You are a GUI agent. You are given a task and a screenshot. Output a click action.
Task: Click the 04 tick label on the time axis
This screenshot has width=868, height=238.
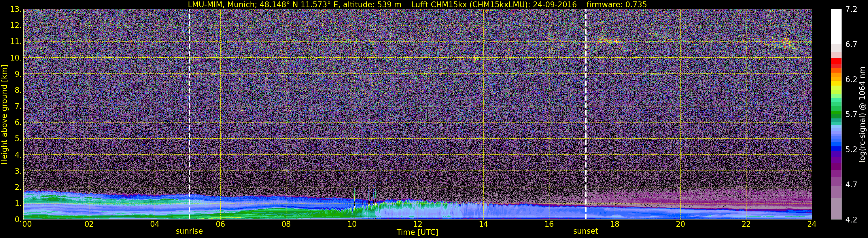pyautogui.click(x=155, y=224)
